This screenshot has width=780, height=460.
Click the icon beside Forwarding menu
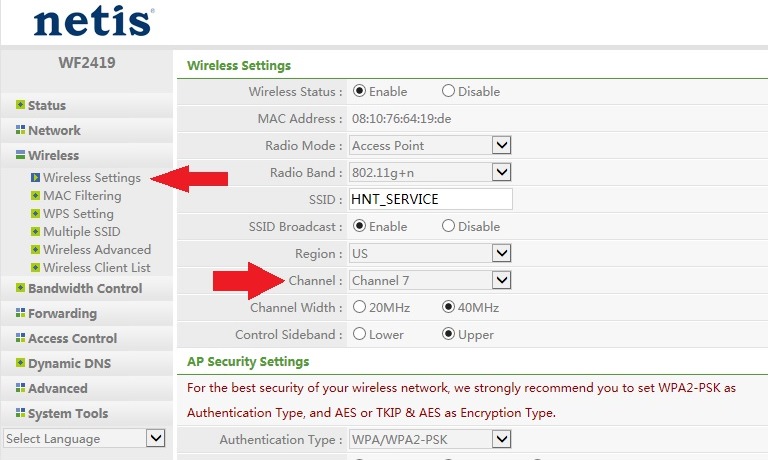tap(20, 313)
